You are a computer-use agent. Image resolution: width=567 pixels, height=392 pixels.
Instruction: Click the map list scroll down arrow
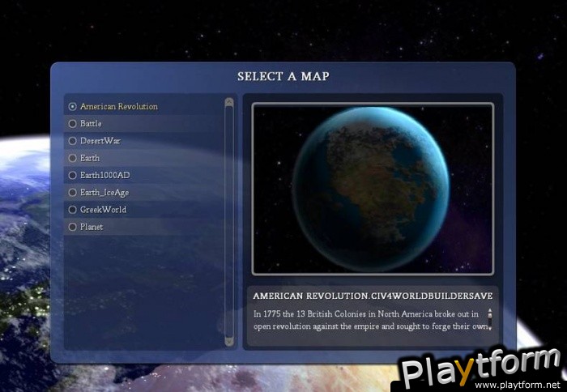tap(229, 341)
